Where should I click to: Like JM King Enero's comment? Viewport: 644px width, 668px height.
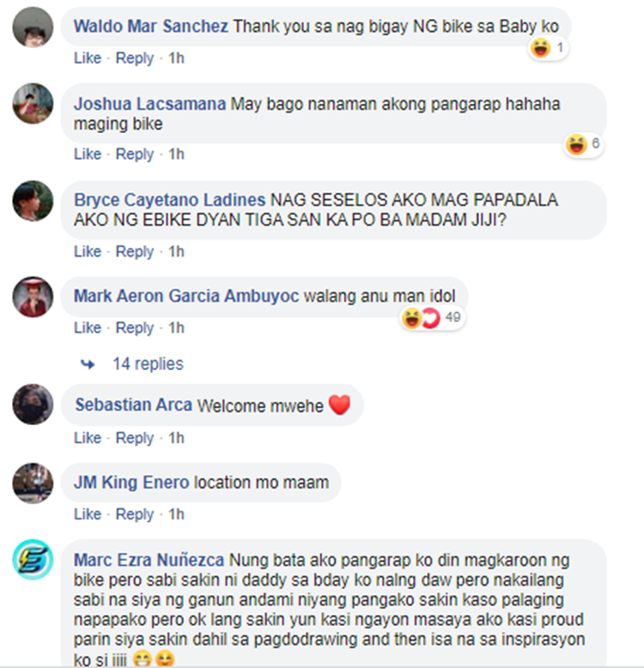pos(88,514)
